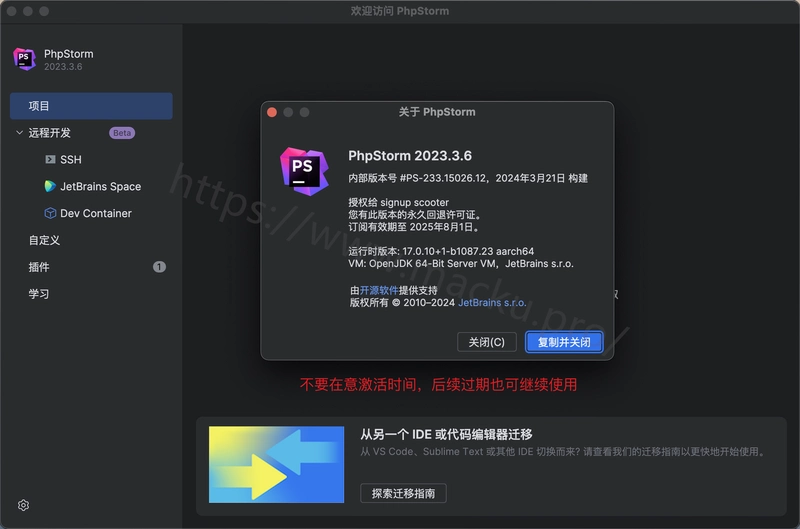
Task: Select the 项目 tab in sidebar
Action: (x=91, y=106)
